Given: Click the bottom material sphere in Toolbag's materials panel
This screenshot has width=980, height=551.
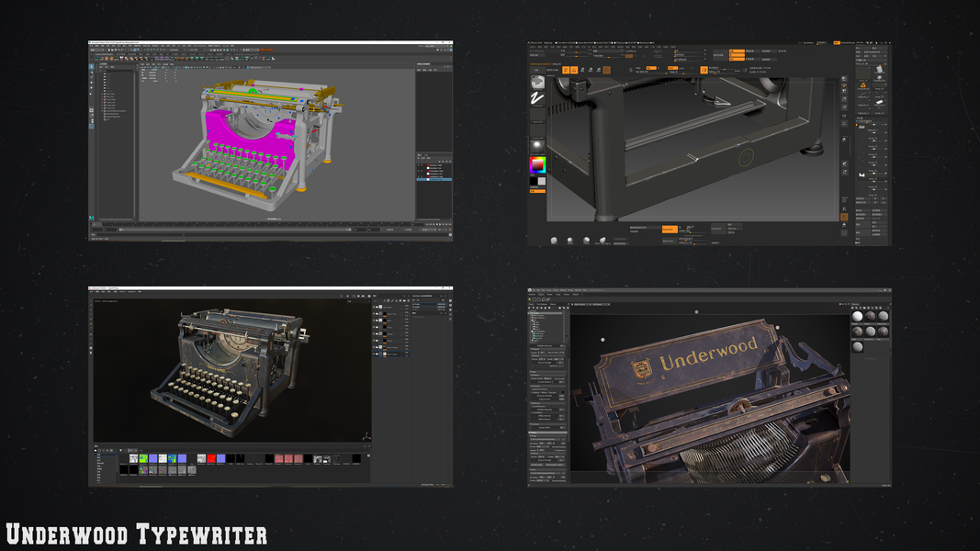Looking at the screenshot, I should (858, 346).
